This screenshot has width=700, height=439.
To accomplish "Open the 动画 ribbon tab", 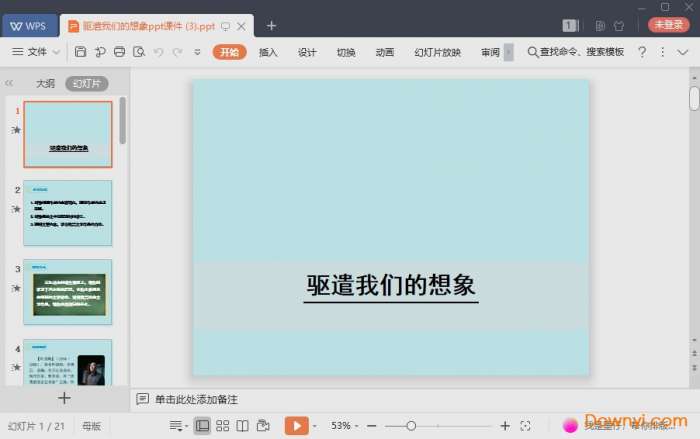I will coord(385,52).
